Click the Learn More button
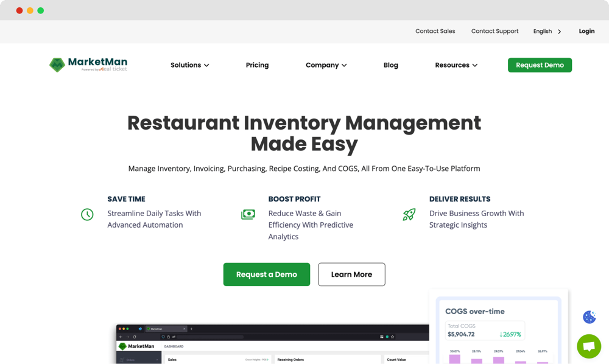The image size is (609, 364). (x=351, y=274)
